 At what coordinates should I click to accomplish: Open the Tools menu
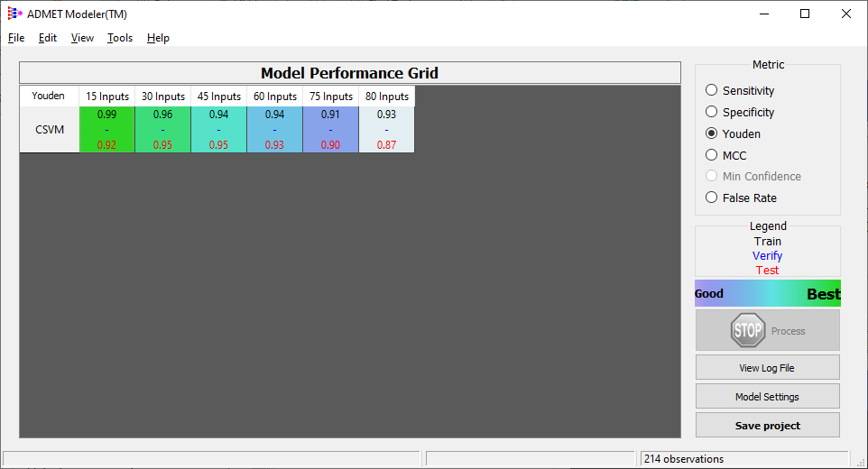point(120,38)
